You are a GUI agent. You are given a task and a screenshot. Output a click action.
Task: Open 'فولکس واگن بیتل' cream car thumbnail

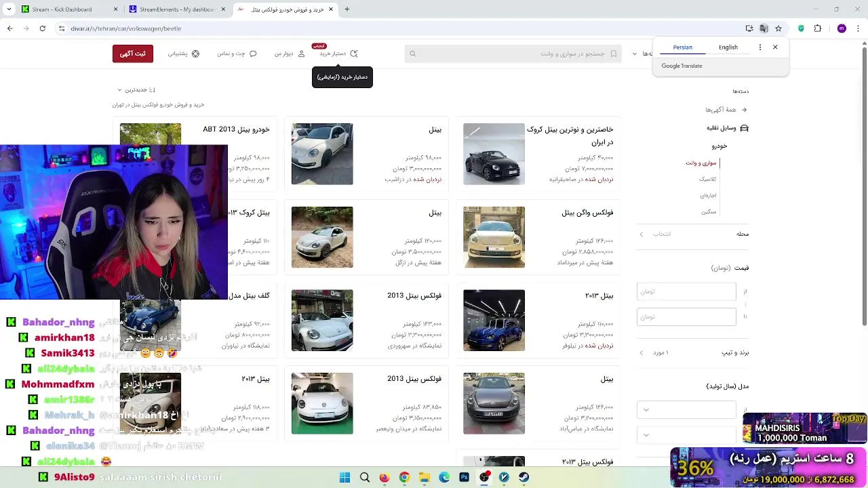[494, 237]
